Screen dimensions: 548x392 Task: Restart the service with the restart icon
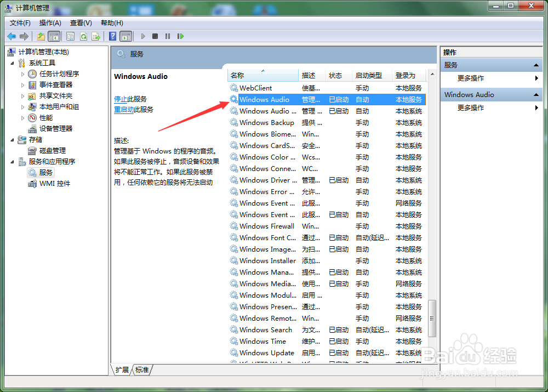pyautogui.click(x=180, y=36)
